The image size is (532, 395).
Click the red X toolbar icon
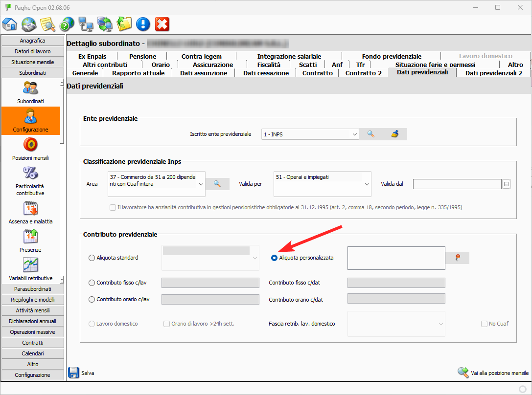click(162, 24)
